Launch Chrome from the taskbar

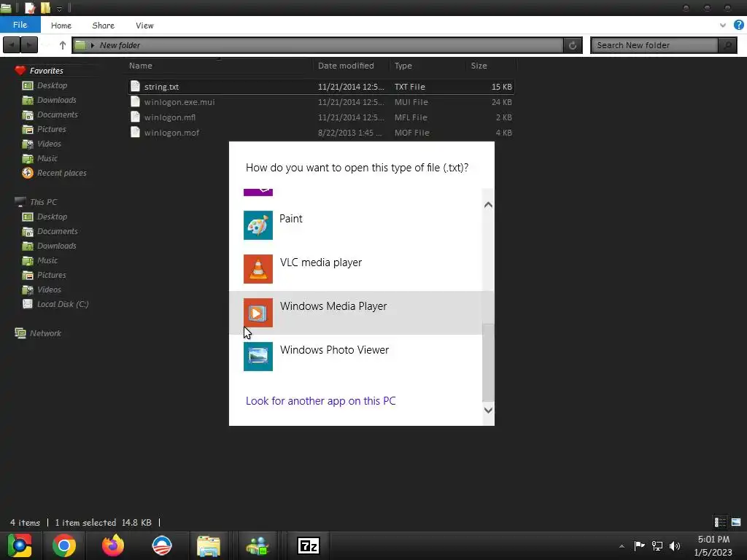coord(64,545)
